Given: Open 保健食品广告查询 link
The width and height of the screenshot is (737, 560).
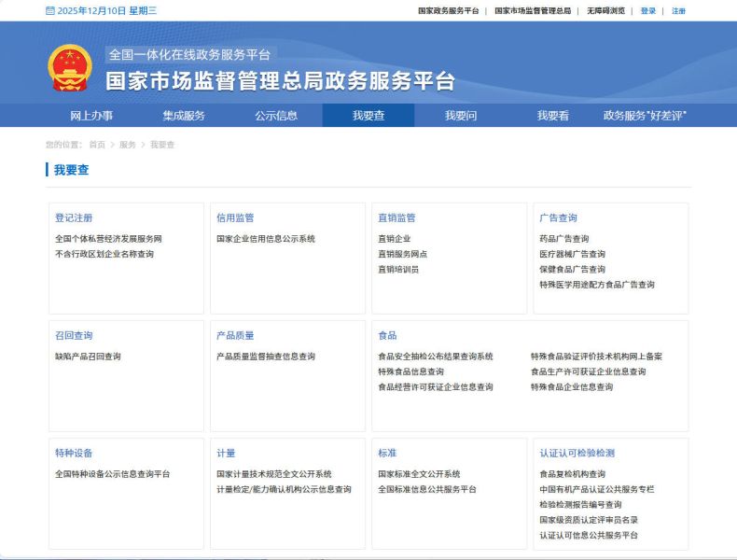Looking at the screenshot, I should pos(573,269).
